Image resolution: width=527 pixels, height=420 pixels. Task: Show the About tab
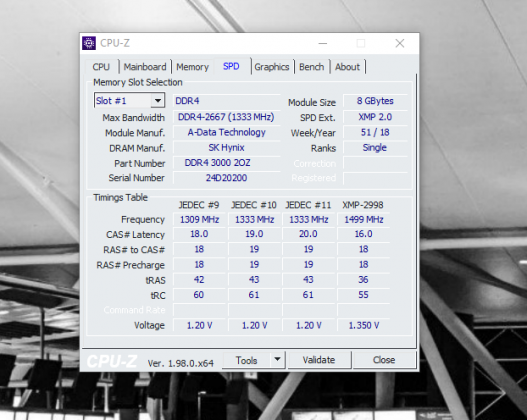click(347, 67)
